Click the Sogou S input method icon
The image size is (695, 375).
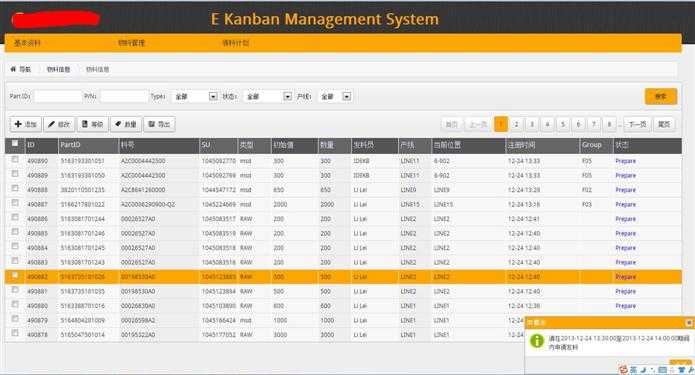[624, 369]
